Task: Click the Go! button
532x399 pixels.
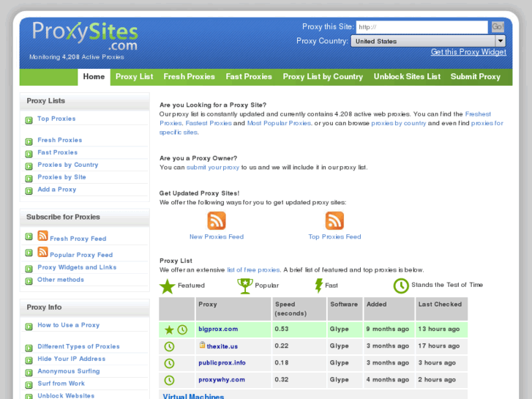Action: [498, 27]
